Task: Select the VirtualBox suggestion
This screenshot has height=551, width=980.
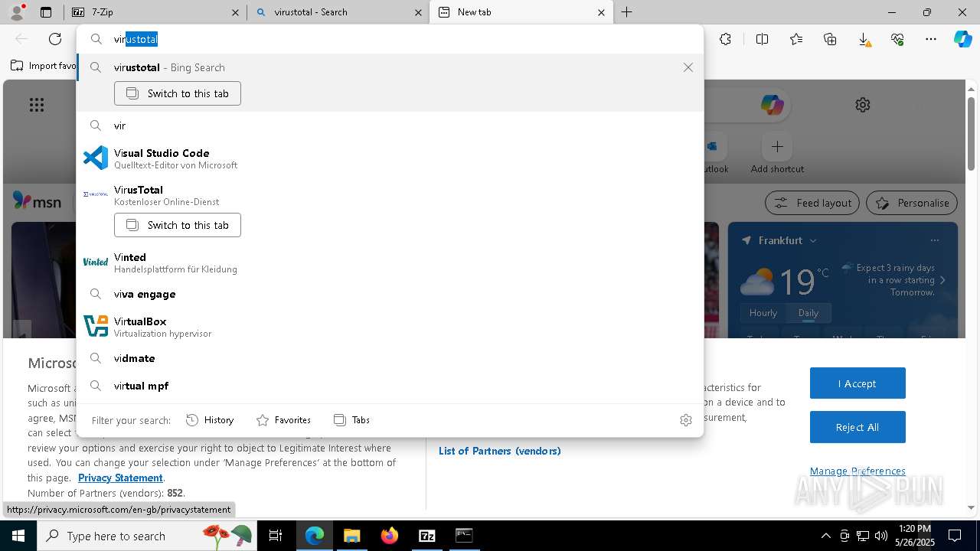Action: [x=390, y=327]
